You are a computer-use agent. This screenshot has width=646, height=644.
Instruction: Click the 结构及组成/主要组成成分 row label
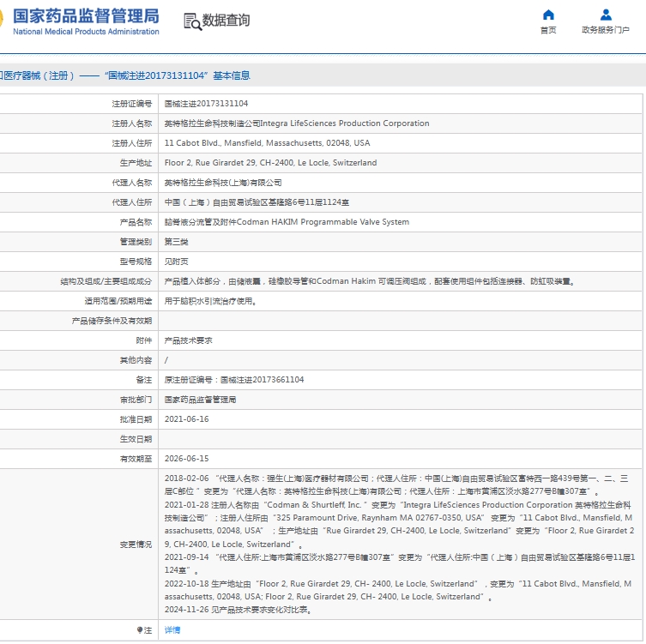pyautogui.click(x=106, y=281)
